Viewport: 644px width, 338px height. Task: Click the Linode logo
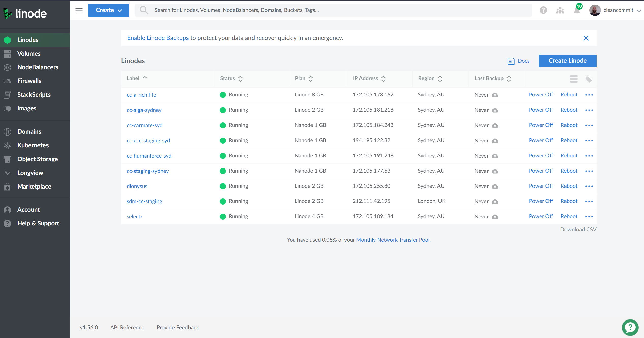25,13
